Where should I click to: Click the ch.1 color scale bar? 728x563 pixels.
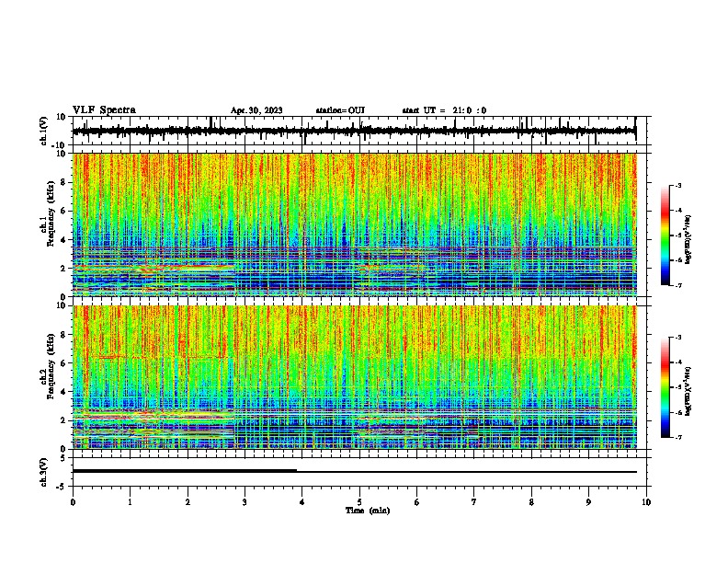coord(665,236)
